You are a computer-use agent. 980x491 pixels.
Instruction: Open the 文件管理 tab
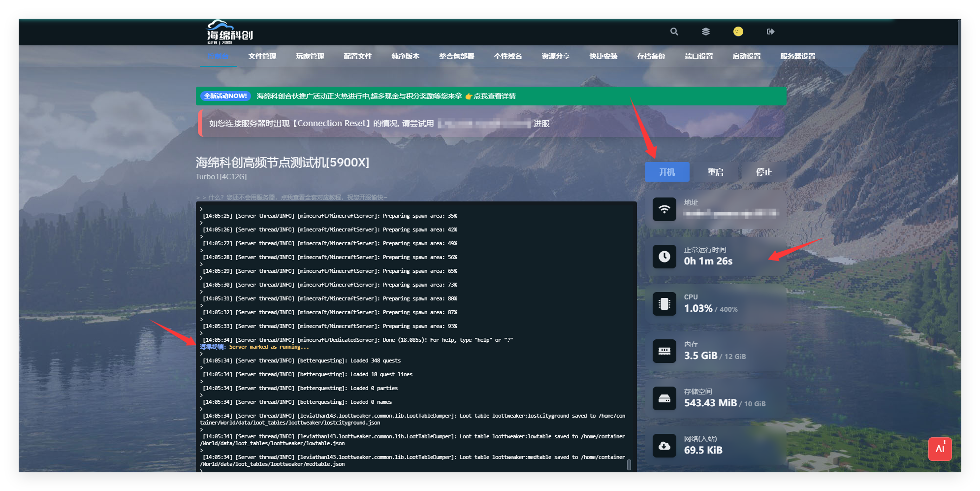point(262,56)
